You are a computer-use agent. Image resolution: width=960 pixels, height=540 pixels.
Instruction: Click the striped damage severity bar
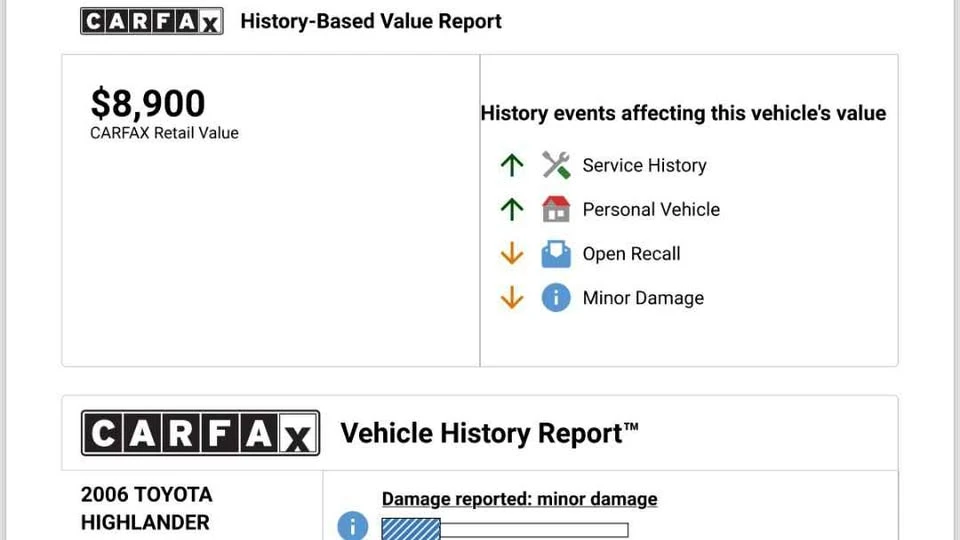[x=505, y=530]
